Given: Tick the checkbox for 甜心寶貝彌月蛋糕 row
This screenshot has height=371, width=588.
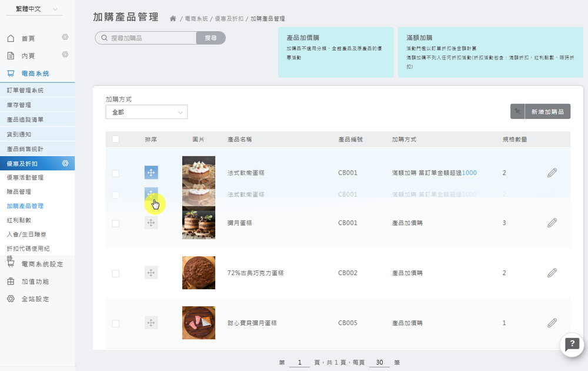Looking at the screenshot, I should (x=116, y=323).
